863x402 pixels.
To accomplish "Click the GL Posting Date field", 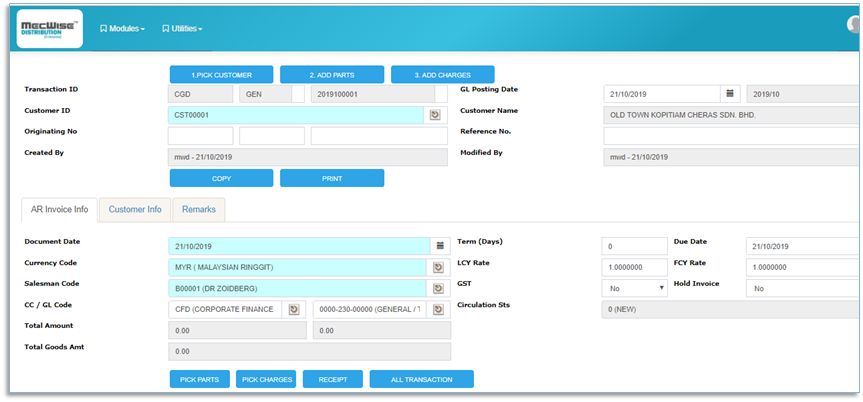I will [662, 94].
